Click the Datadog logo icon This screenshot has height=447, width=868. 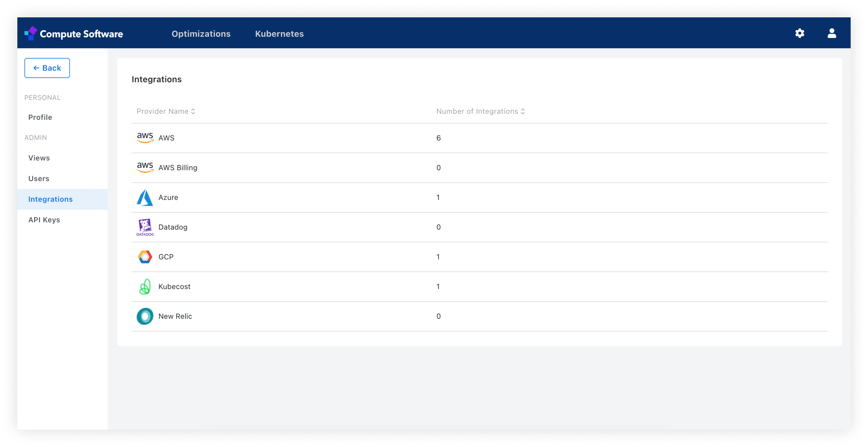click(x=145, y=227)
